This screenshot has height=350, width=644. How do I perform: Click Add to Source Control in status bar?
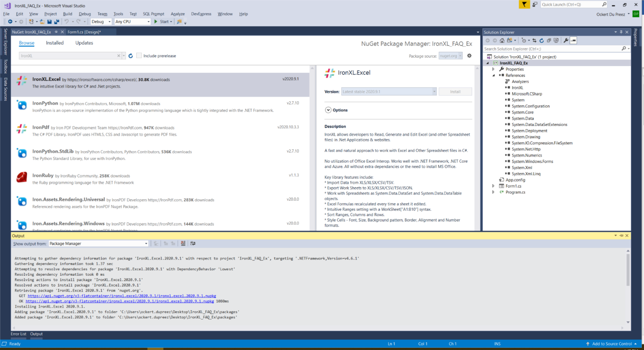pos(612,344)
